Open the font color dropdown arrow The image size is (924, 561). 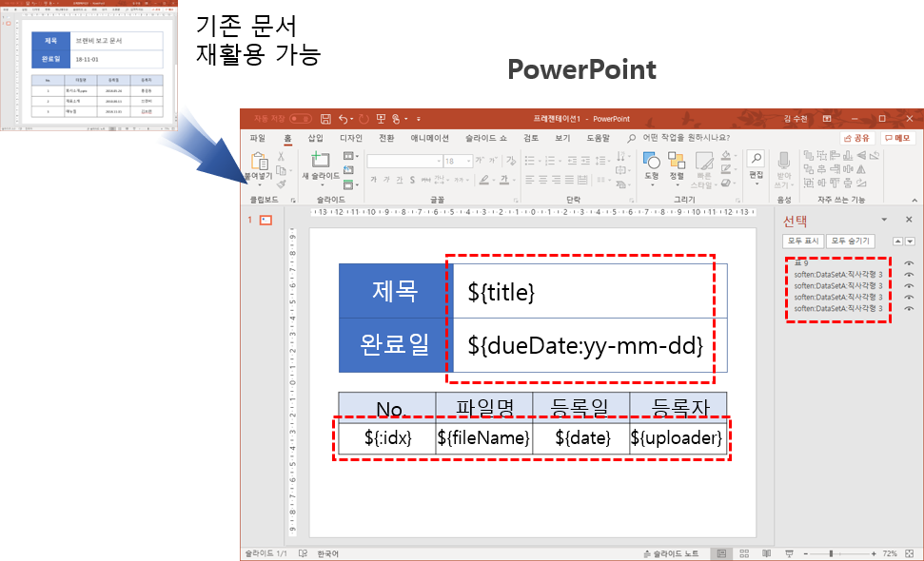pos(514,180)
